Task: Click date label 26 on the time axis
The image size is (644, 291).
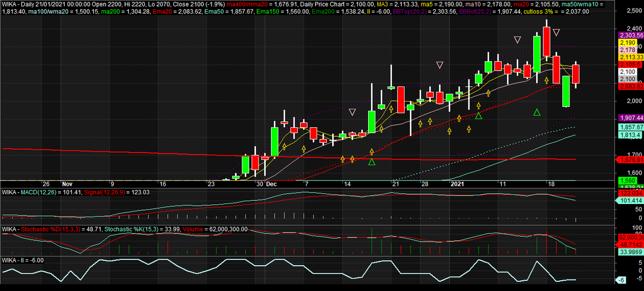Action: pos(46,184)
